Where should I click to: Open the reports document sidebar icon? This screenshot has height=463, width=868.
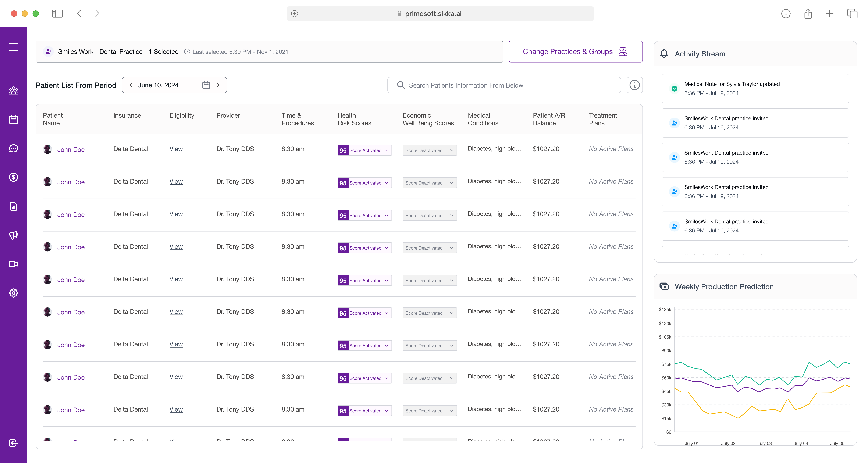pyautogui.click(x=14, y=206)
